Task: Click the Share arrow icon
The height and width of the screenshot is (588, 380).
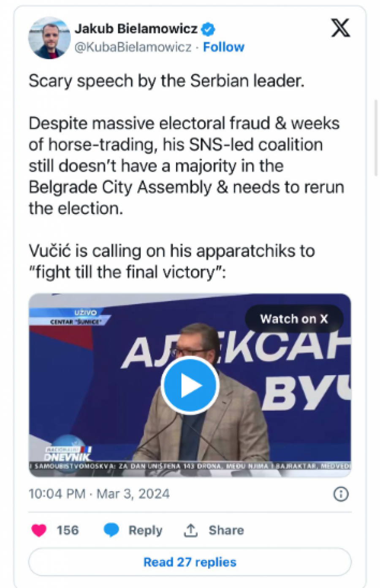Action: [x=190, y=530]
